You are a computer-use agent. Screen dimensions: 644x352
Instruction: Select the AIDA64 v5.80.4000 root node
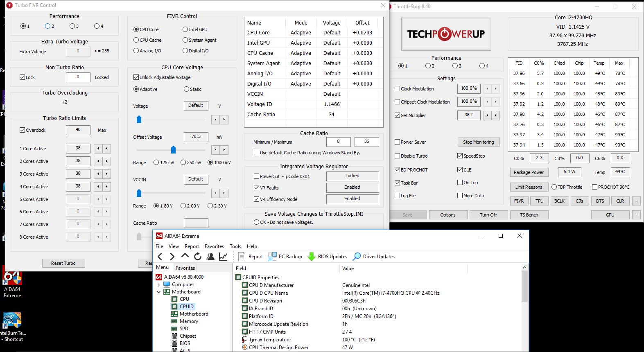click(180, 277)
